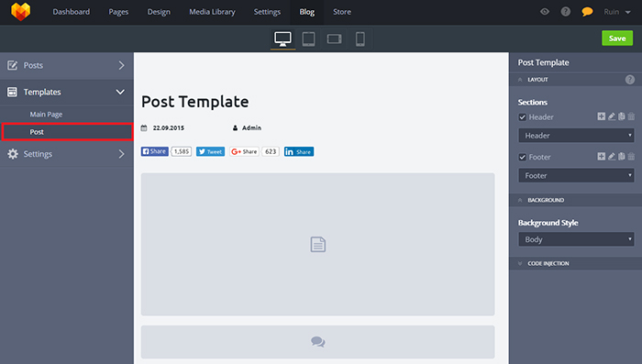Click the LinkedIn Share button
The height and width of the screenshot is (364, 642).
pos(299,151)
